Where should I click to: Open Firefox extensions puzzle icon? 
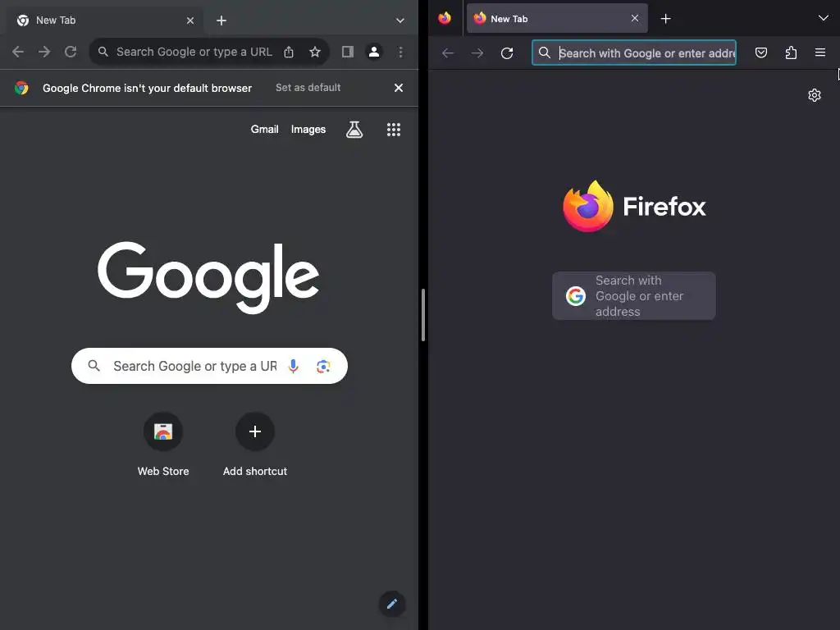(791, 52)
